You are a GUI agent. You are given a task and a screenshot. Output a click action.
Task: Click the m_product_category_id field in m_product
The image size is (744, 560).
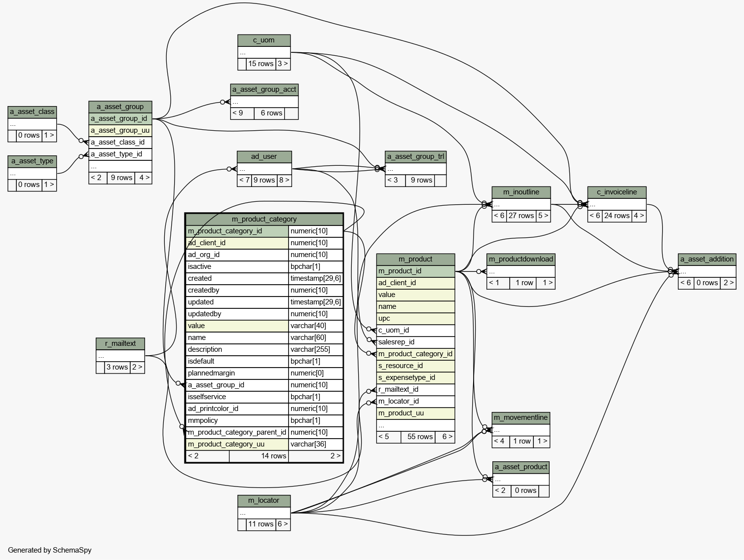tap(415, 354)
